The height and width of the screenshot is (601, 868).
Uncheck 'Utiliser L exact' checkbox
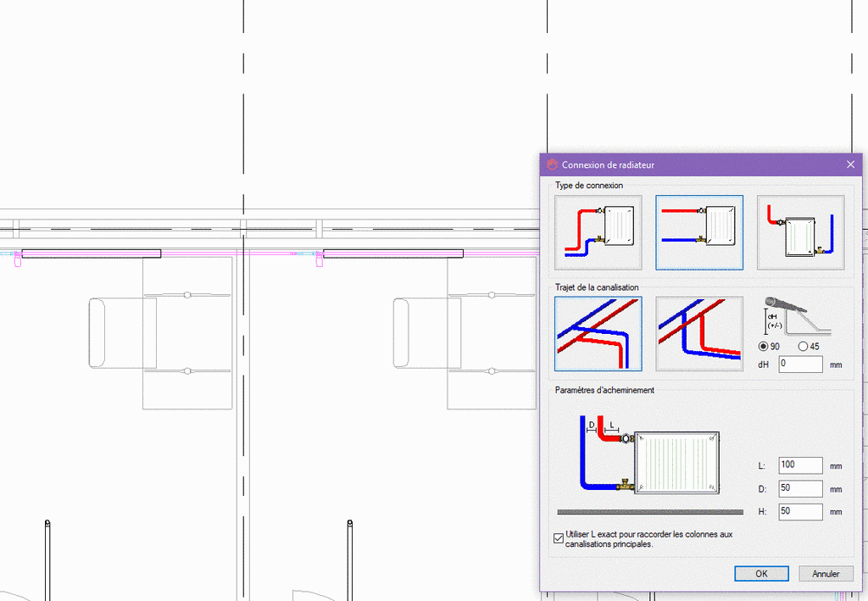click(558, 537)
